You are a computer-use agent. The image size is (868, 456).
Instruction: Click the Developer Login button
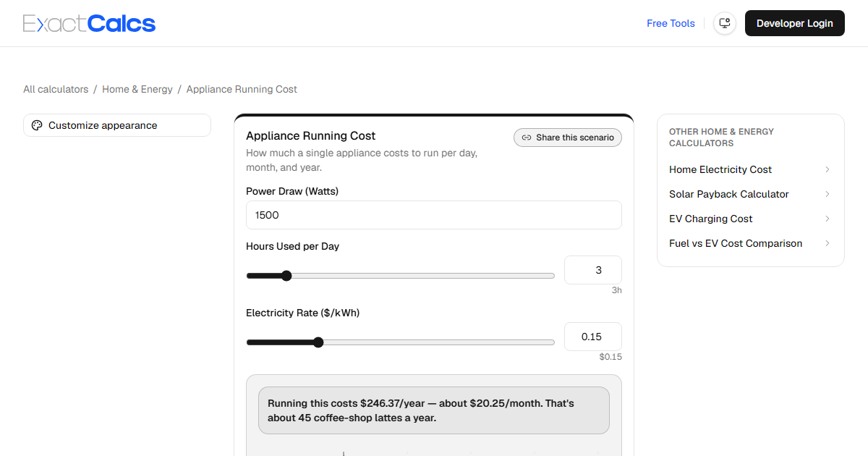tap(795, 23)
